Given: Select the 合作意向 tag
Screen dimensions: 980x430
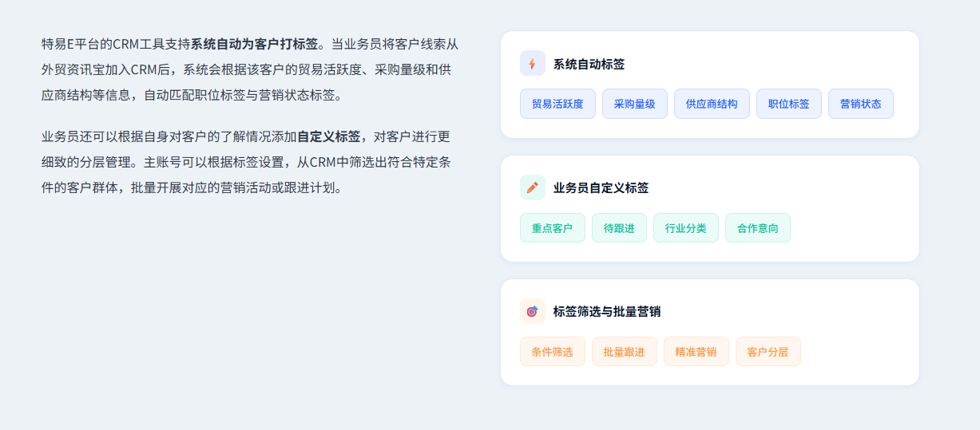Looking at the screenshot, I should pos(758,227).
